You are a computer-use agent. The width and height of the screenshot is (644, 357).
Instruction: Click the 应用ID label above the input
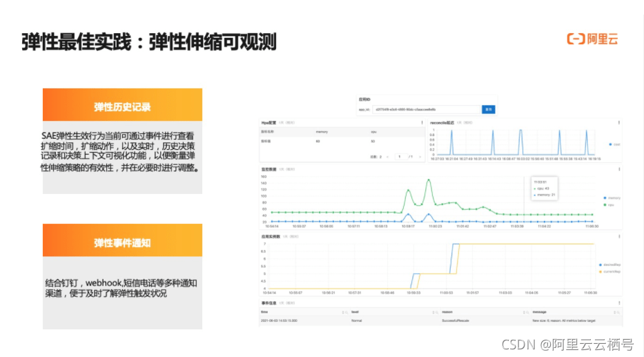364,99
